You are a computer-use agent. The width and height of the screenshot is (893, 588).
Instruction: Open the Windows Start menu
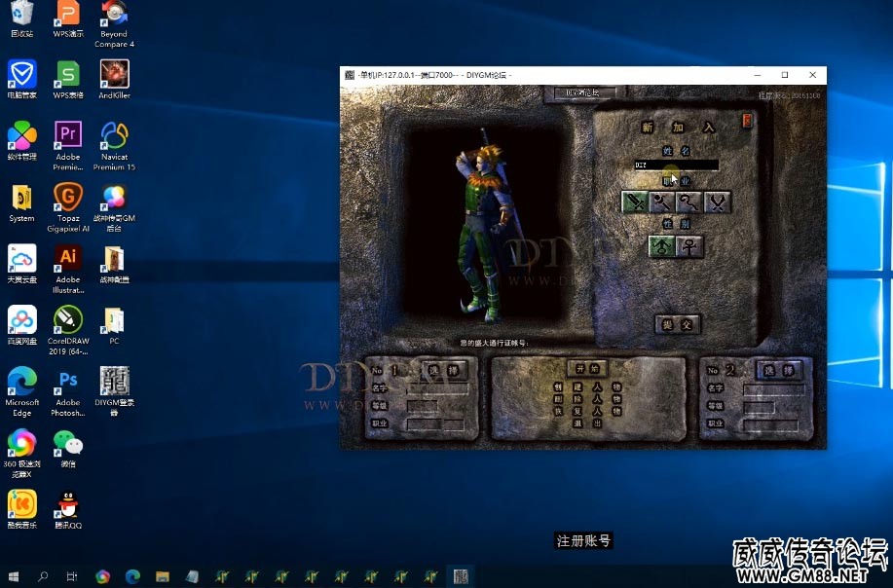[14, 576]
